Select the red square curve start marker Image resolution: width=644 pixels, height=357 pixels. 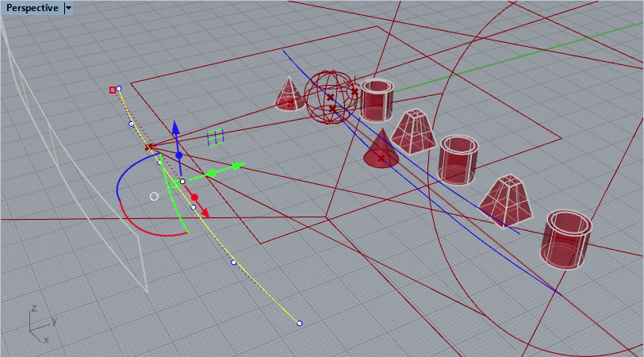tap(113, 90)
